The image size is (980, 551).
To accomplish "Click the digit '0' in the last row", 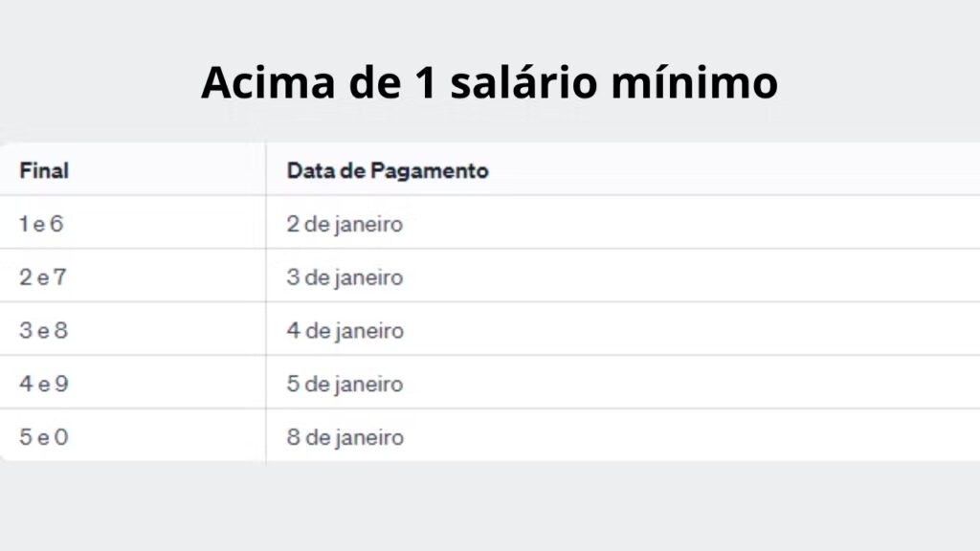I will pyautogui.click(x=60, y=437).
